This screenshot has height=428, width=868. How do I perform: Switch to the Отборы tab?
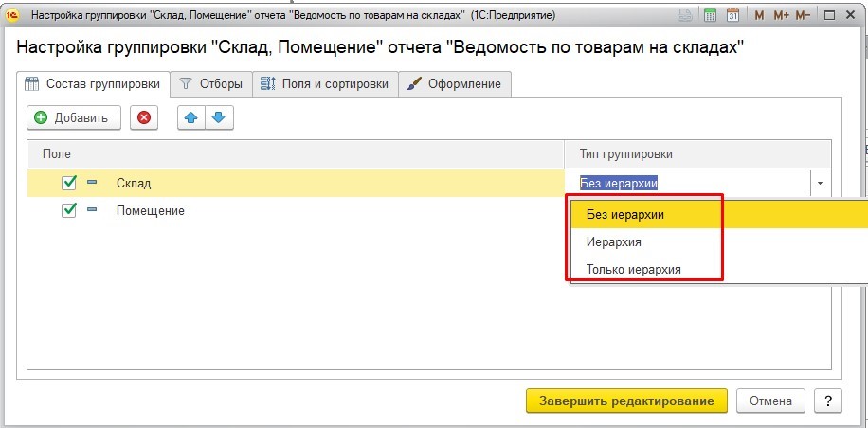pos(211,84)
